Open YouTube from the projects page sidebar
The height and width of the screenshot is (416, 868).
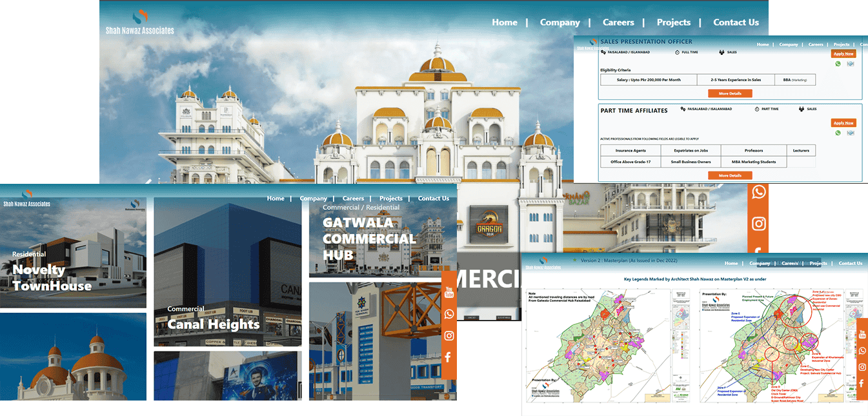[449, 292]
